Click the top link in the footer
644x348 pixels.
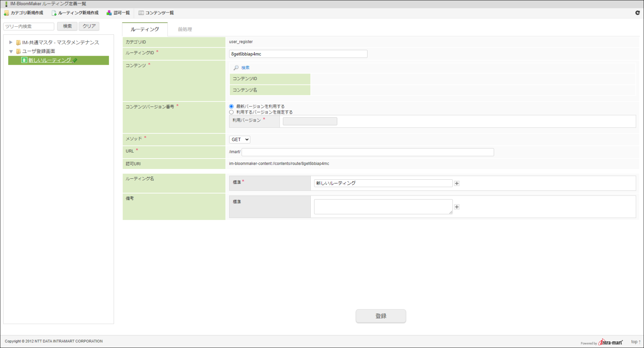click(635, 342)
